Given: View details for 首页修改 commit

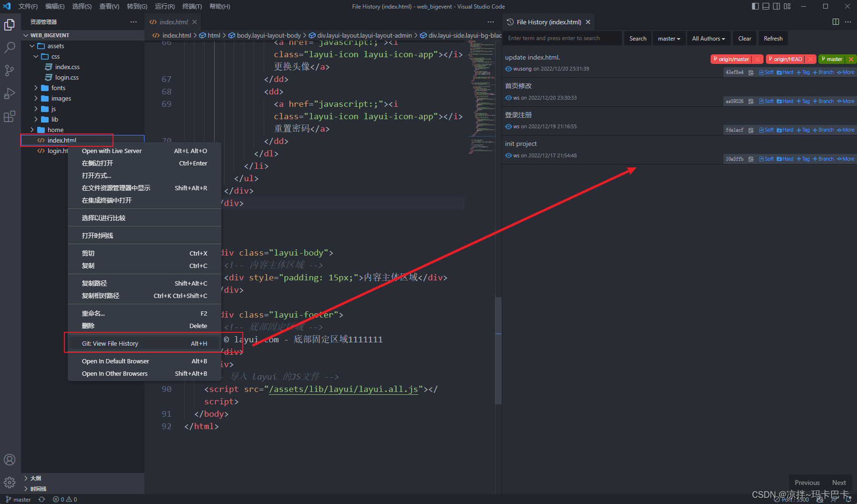Looking at the screenshot, I should tap(508, 98).
